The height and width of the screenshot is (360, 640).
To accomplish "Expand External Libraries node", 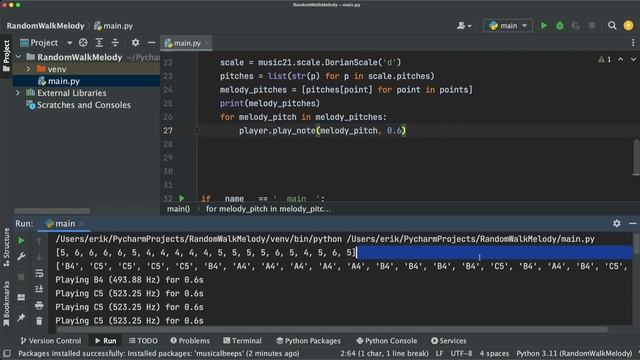I will [18, 93].
